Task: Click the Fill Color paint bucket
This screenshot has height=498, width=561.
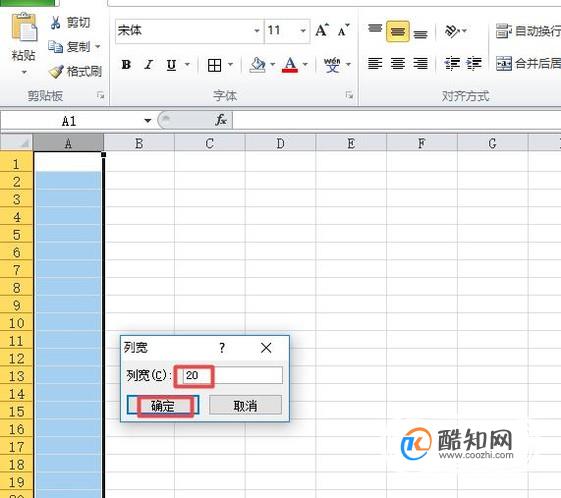Action: point(258,65)
